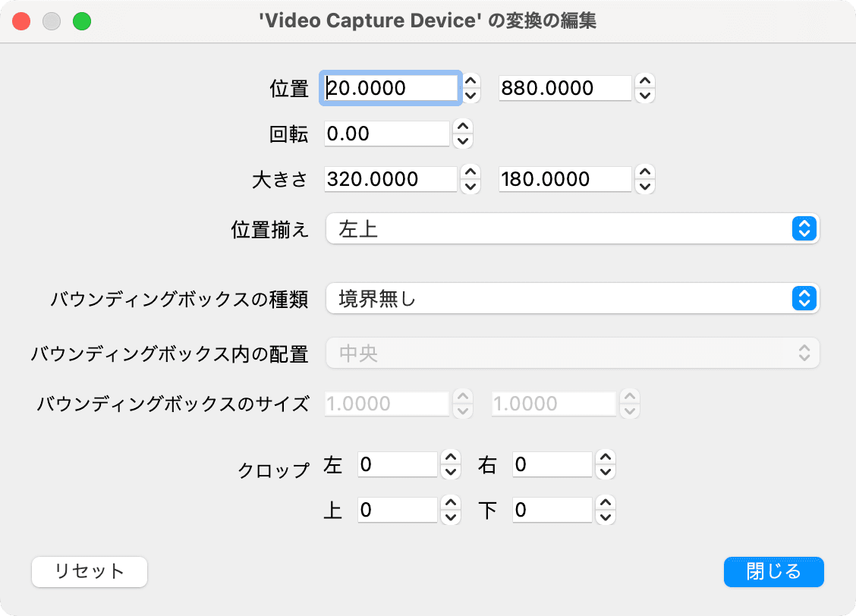The height and width of the screenshot is (616, 856).
Task: Increase the クロップ 下 value
Action: (x=606, y=502)
